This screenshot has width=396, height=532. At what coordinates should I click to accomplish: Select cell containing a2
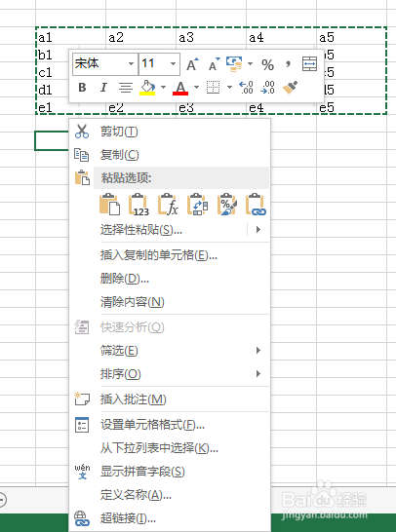(141, 37)
